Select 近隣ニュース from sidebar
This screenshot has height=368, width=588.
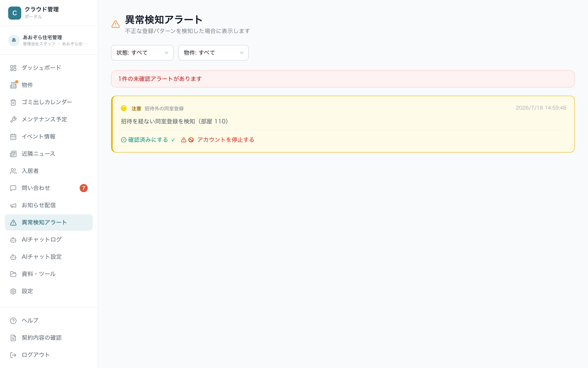click(x=49, y=154)
